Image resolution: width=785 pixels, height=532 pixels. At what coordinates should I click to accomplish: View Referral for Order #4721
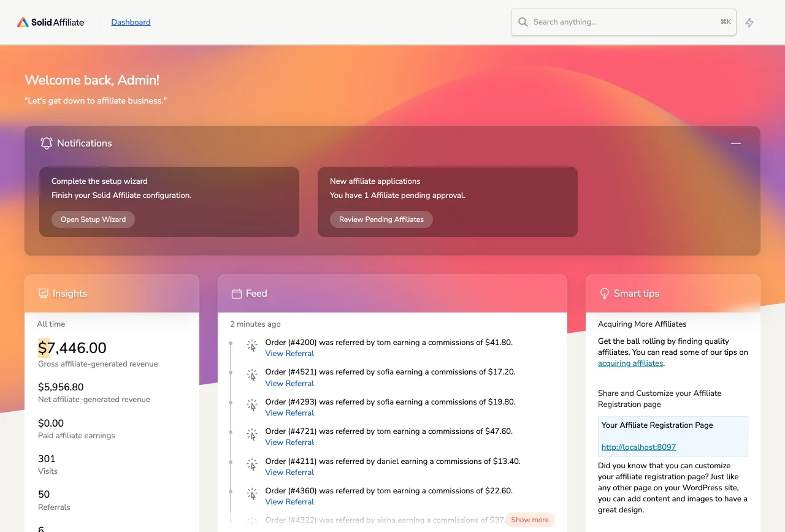point(289,443)
